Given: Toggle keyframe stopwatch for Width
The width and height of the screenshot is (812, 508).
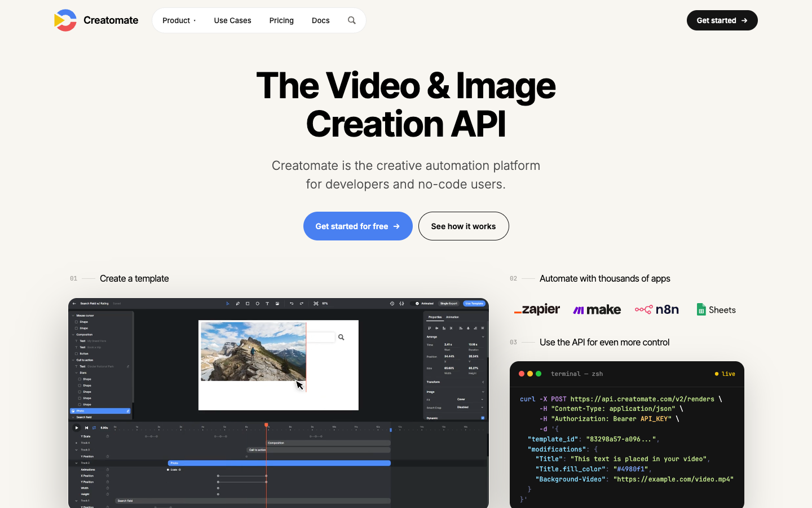Looking at the screenshot, I should [108, 488].
